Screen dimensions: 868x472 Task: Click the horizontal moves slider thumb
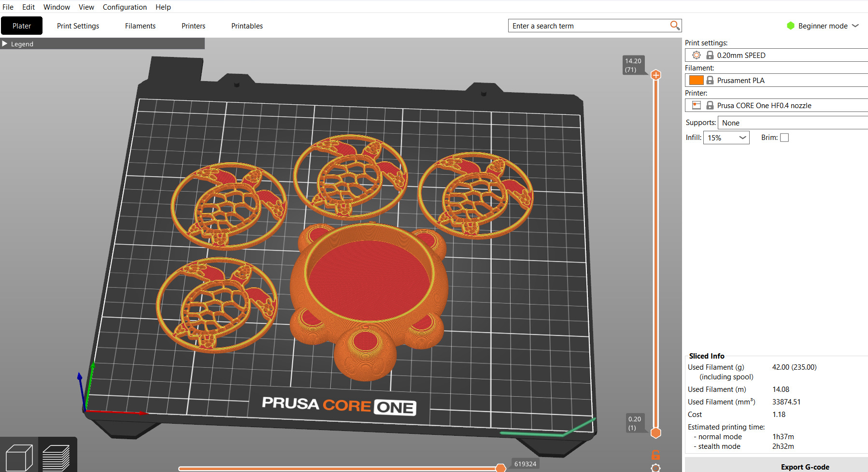501,468
